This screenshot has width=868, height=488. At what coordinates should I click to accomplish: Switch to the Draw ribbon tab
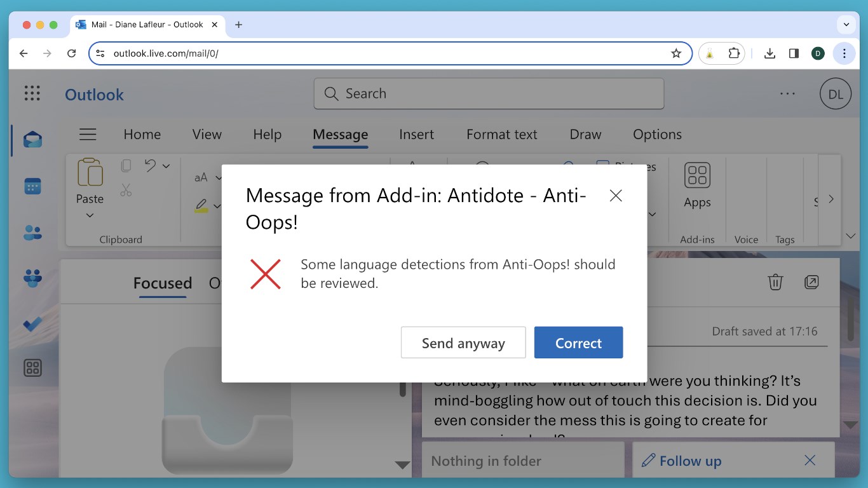click(x=585, y=134)
